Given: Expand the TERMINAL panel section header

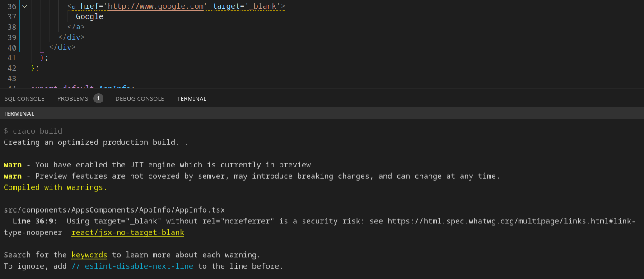Looking at the screenshot, I should click(x=19, y=113).
